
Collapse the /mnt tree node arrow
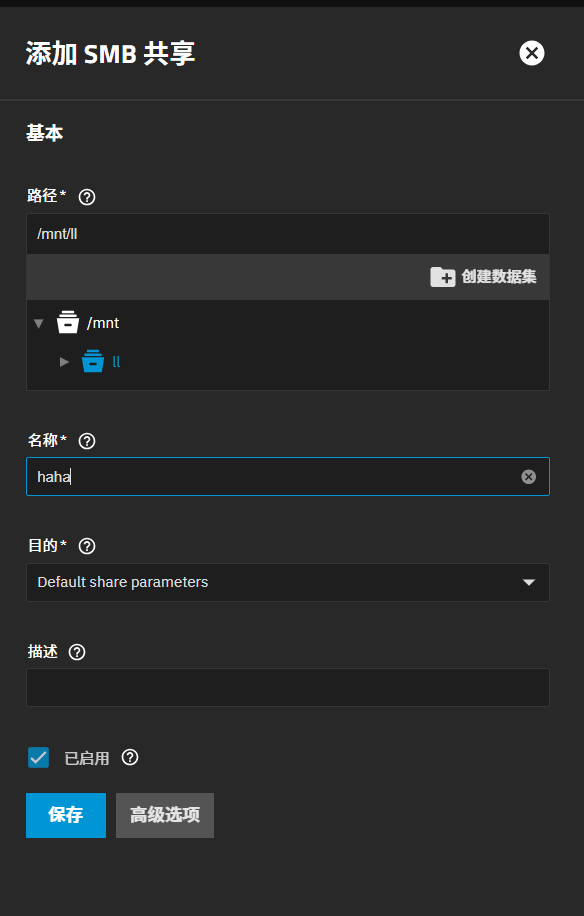point(39,323)
